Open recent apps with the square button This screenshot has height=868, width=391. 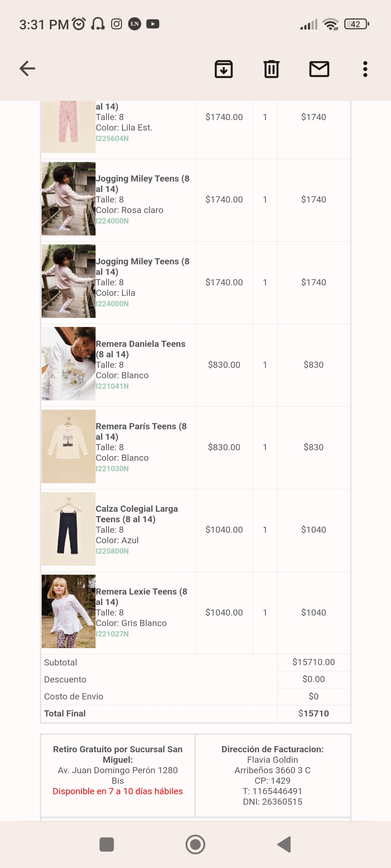106,845
